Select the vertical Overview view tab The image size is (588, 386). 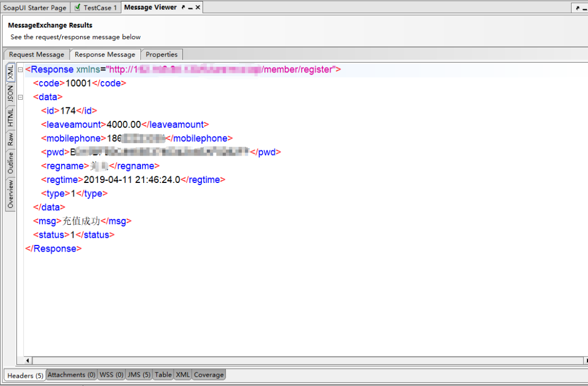[10, 194]
